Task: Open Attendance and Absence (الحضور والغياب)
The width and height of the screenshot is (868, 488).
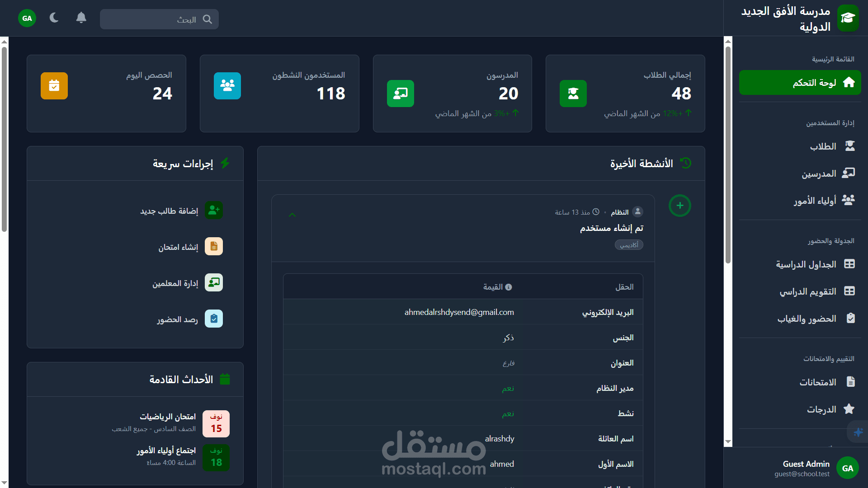Action: (x=807, y=319)
